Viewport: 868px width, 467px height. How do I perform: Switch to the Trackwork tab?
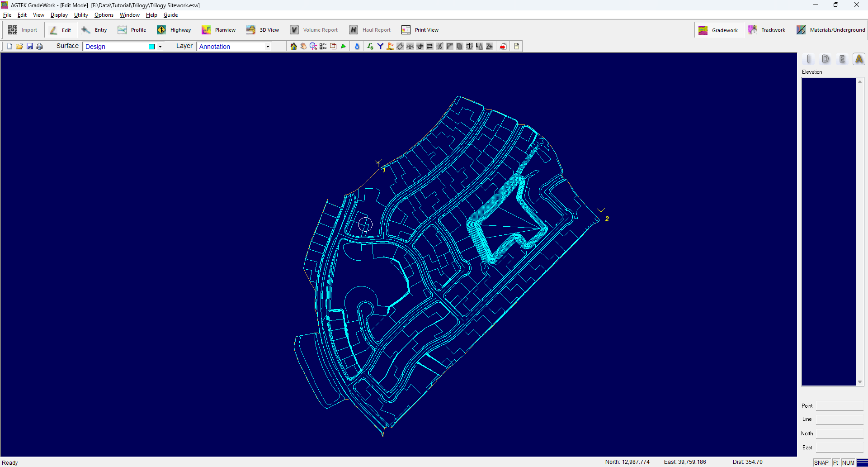(767, 30)
